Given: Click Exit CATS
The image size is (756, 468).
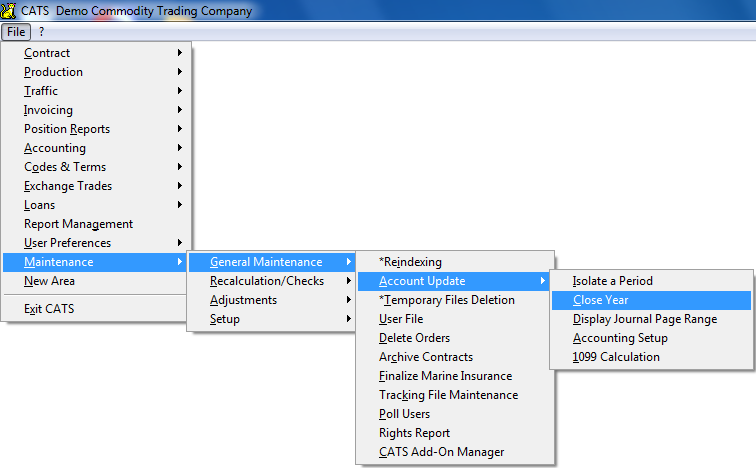Looking at the screenshot, I should tap(94, 309).
